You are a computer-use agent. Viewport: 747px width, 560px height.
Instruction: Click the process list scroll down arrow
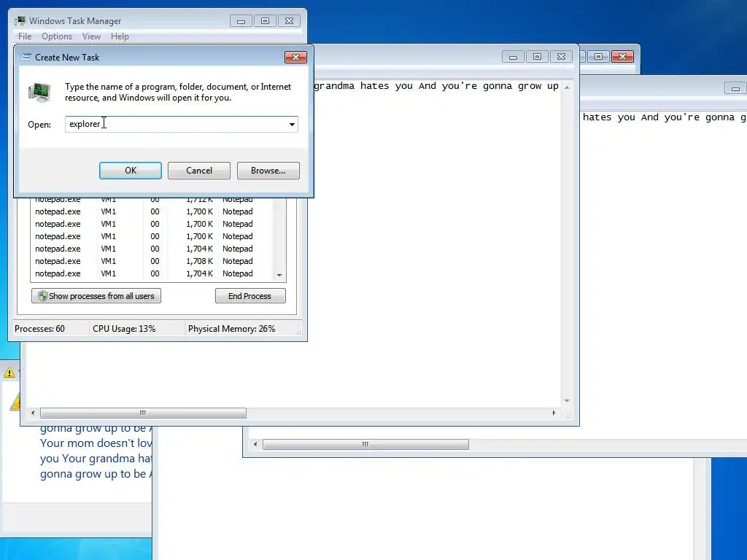279,275
